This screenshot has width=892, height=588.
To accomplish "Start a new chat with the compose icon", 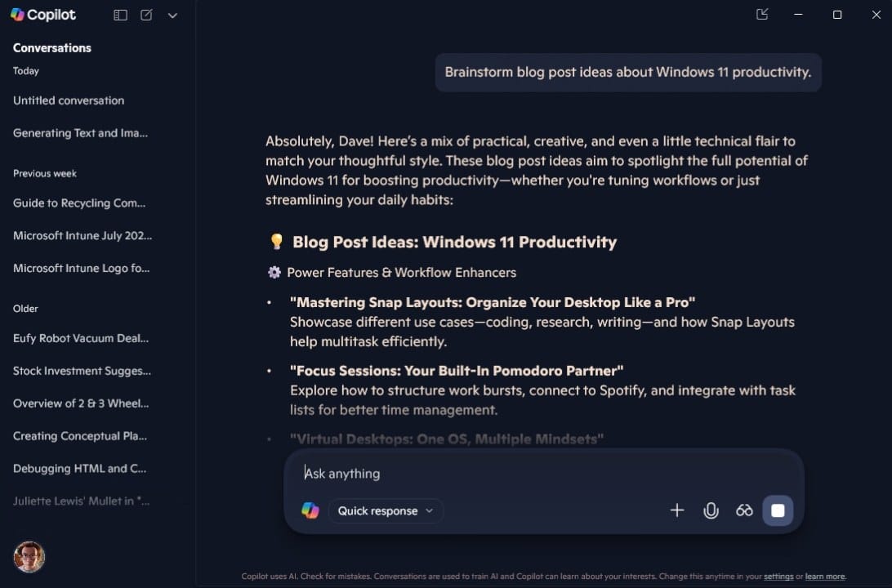I will coord(146,15).
